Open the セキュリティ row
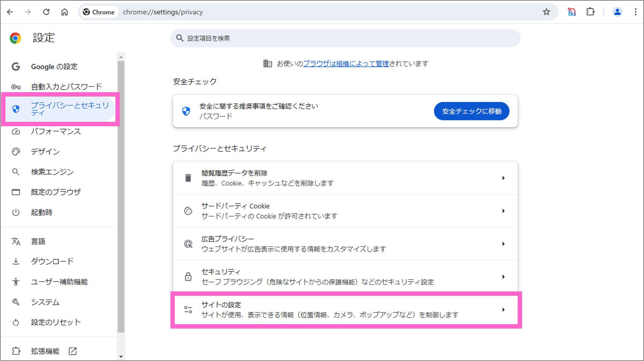 click(x=345, y=277)
